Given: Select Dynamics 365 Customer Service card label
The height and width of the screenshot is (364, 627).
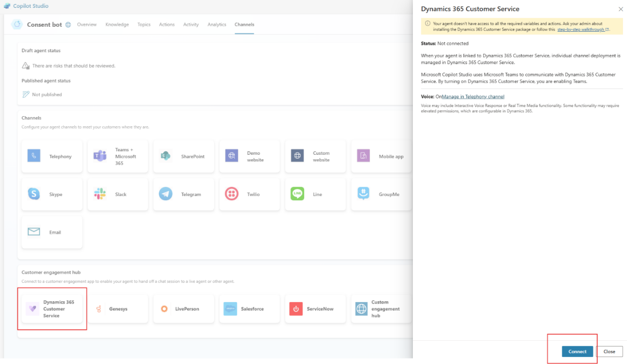Looking at the screenshot, I should [x=58, y=309].
